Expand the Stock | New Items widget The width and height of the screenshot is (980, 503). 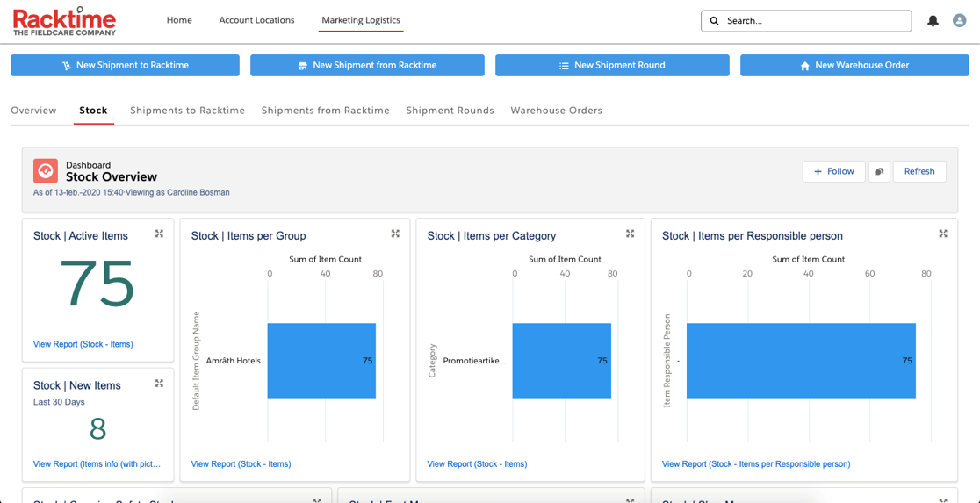(x=159, y=383)
